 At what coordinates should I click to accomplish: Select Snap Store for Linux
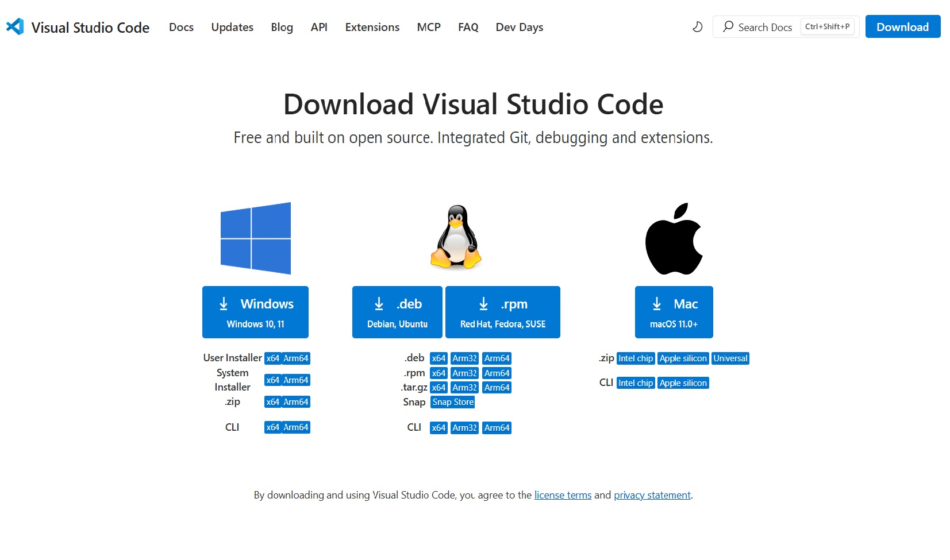click(x=453, y=402)
